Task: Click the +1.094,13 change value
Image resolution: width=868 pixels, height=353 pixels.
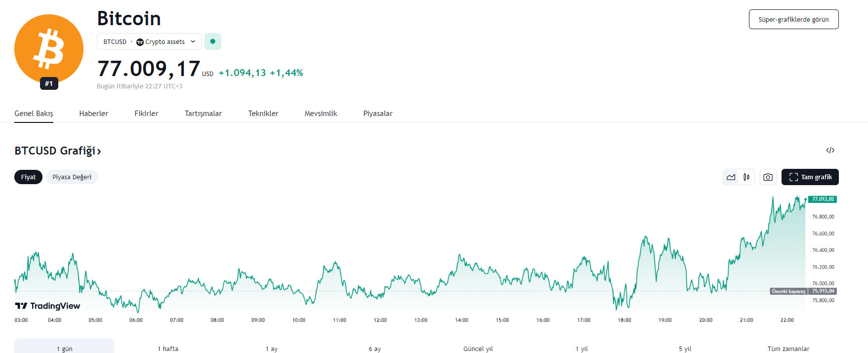Action: pos(243,73)
